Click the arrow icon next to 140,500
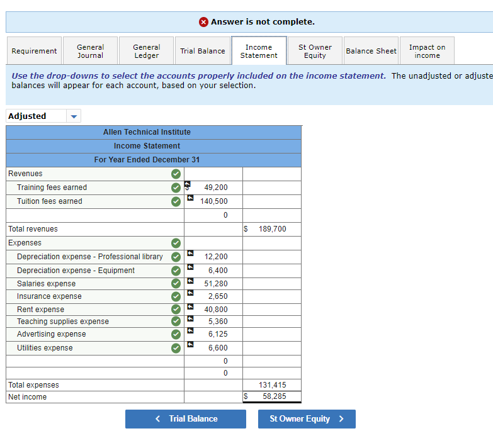This screenshot has width=493, height=448. click(x=190, y=198)
